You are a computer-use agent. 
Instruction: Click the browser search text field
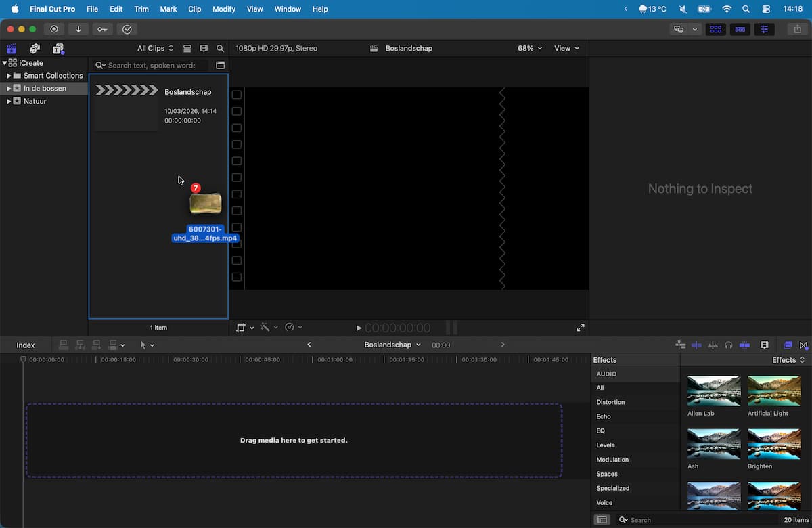pos(151,65)
